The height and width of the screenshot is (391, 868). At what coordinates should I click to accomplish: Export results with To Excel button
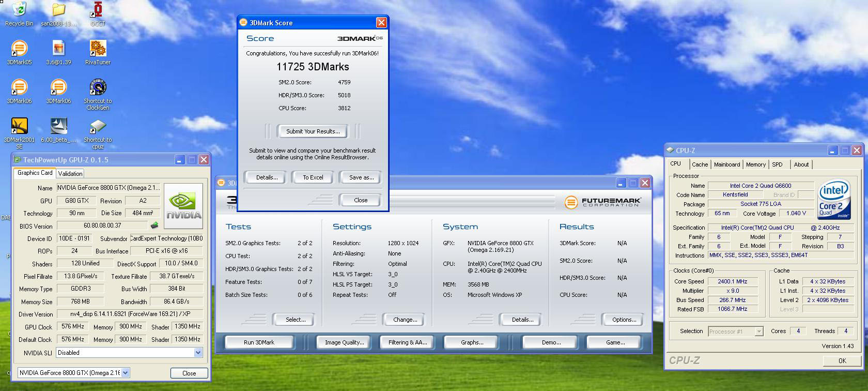point(313,177)
